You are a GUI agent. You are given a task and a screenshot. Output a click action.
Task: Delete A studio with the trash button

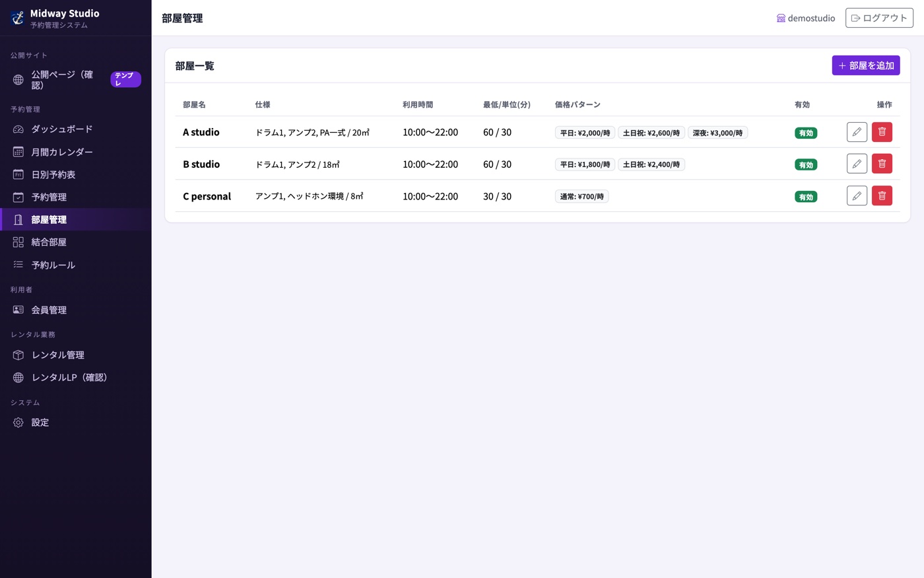point(882,132)
